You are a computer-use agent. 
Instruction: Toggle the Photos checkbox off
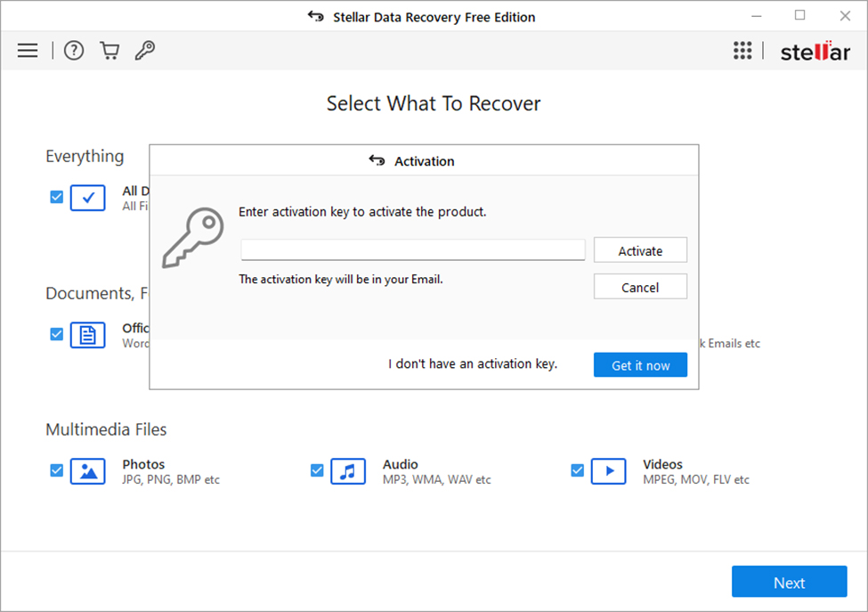56,469
